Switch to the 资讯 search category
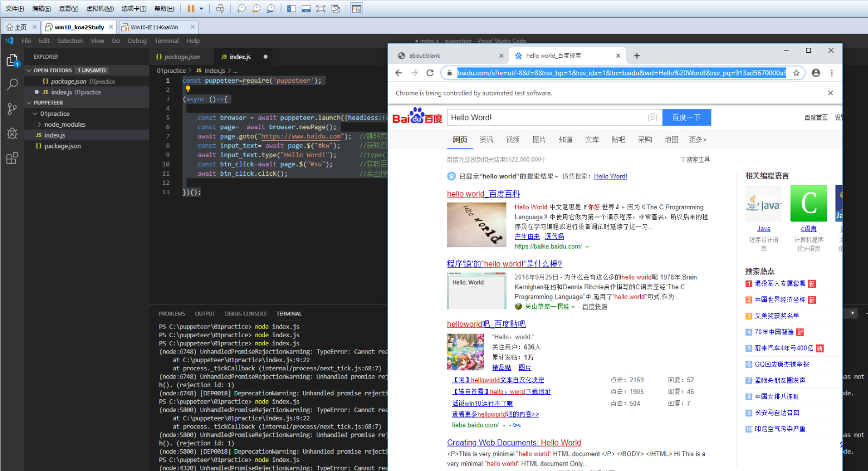The height and width of the screenshot is (471, 868). coord(486,140)
